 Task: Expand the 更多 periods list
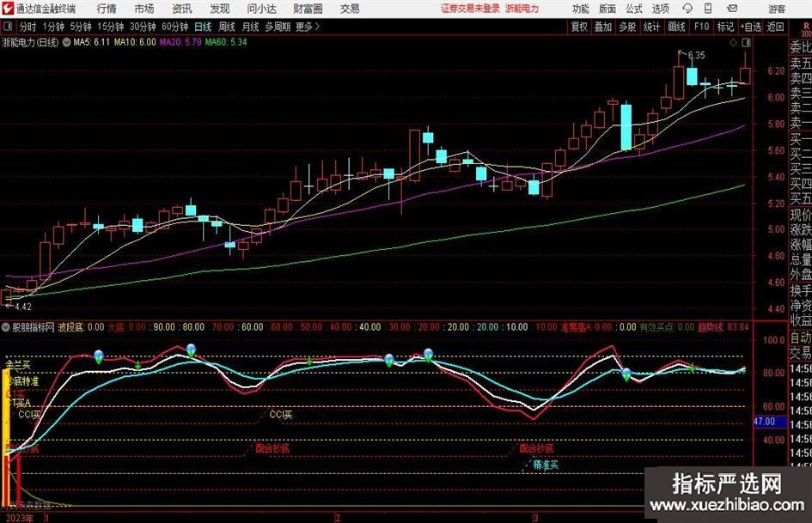point(308,27)
